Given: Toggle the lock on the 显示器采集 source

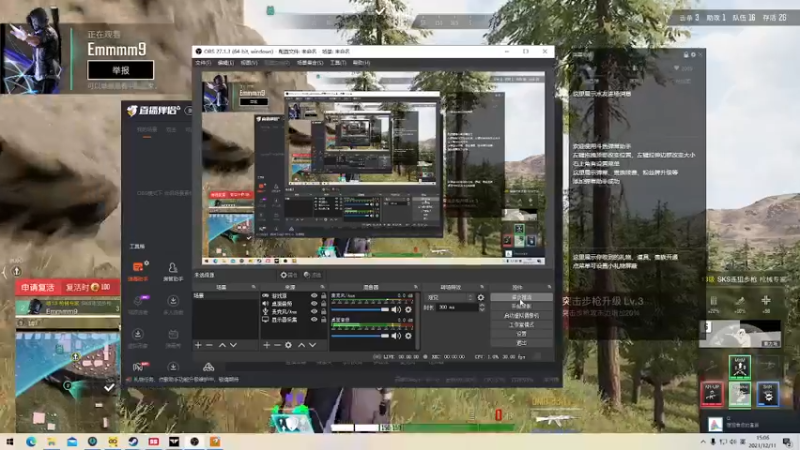Looking at the screenshot, I should [x=323, y=320].
